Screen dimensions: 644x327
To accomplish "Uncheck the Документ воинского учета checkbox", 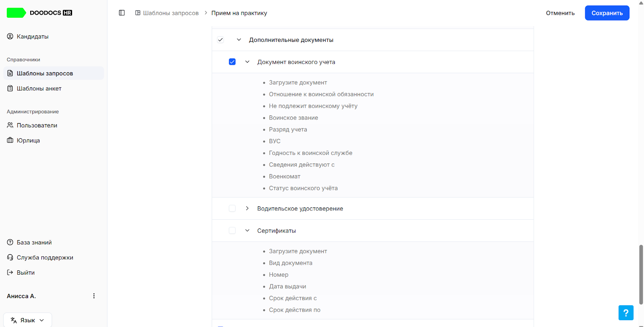I will (x=232, y=62).
